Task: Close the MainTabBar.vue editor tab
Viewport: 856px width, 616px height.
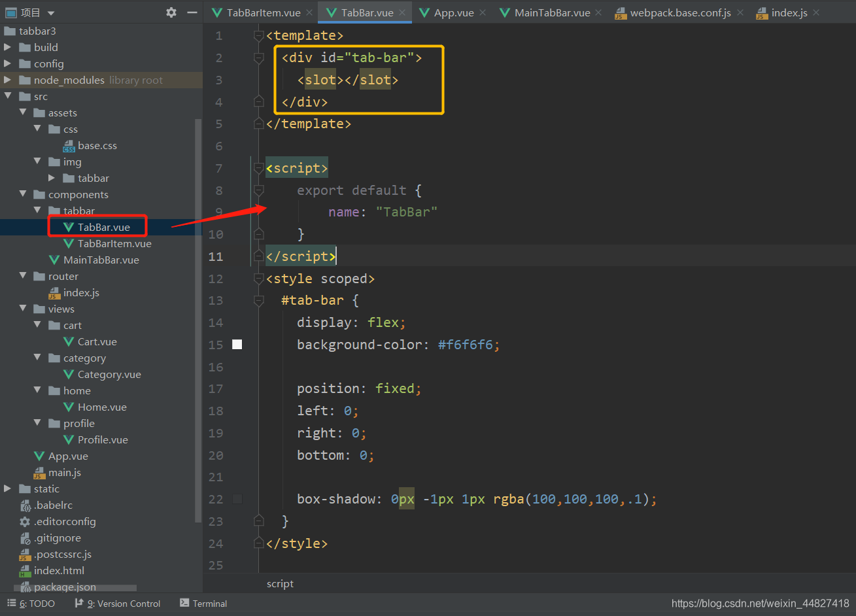Action: 598,12
